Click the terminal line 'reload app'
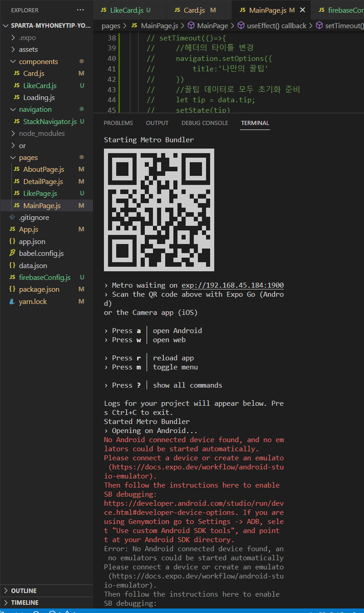364x613 pixels. point(173,358)
